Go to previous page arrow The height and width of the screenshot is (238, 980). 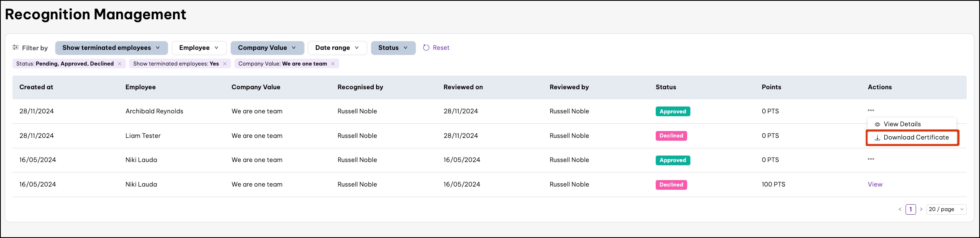click(x=900, y=209)
